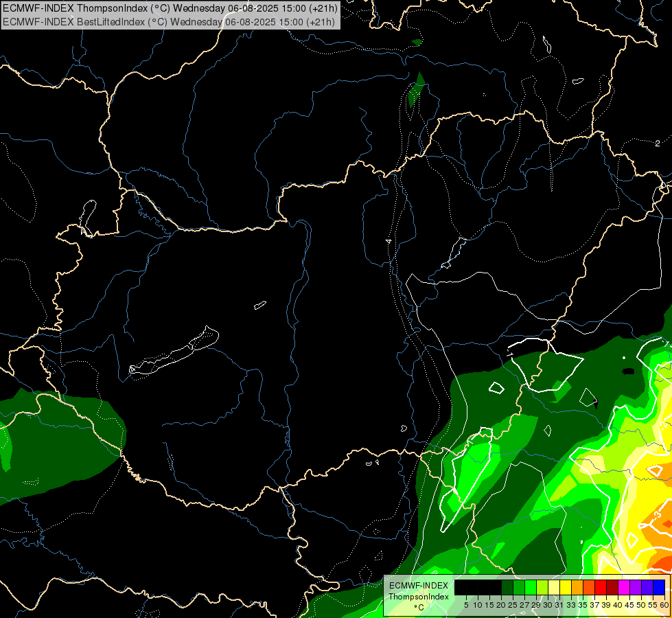Image resolution: width=672 pixels, height=618 pixels.
Task: Click the legend value 27
Action: pos(524,605)
